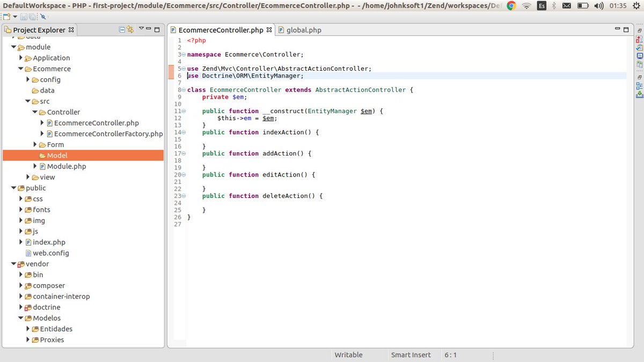Expand the Form folder
This screenshot has width=644, height=362.
(35, 145)
